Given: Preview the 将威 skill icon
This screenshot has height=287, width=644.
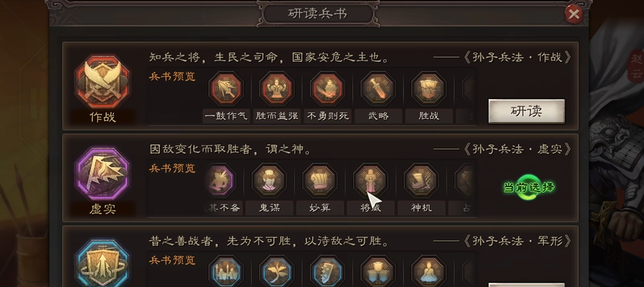Looking at the screenshot, I should [370, 181].
